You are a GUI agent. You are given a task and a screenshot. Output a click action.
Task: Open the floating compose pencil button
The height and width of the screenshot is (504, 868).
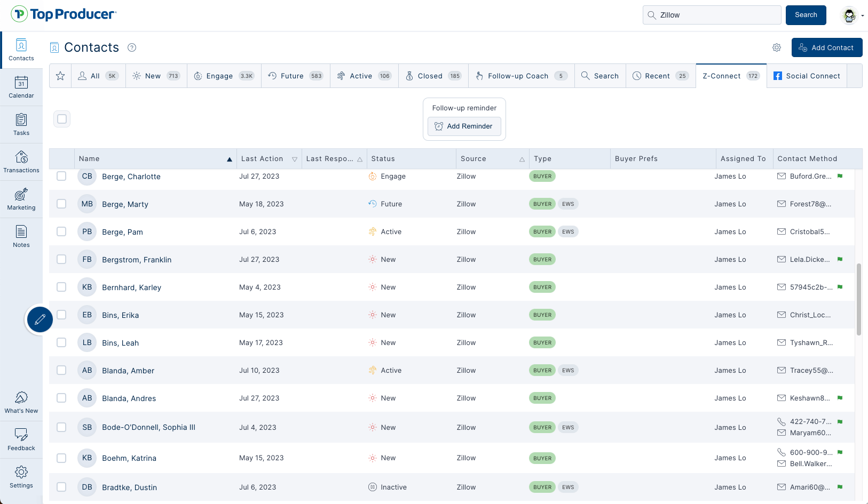point(40,319)
